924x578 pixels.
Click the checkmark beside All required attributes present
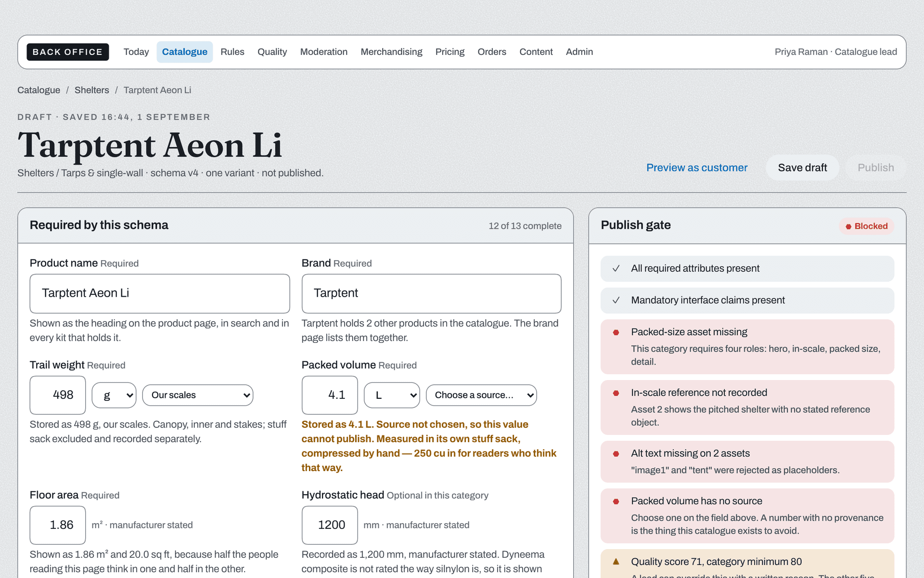616,268
